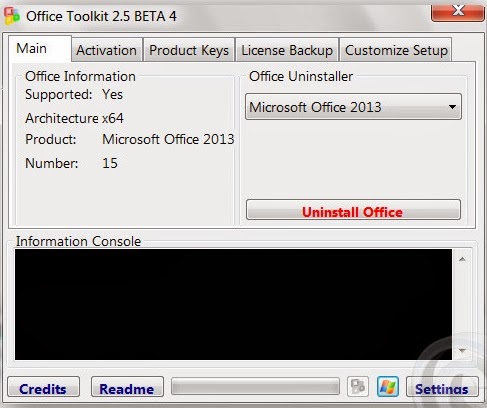Click the red Uninstall Office button

click(x=353, y=210)
